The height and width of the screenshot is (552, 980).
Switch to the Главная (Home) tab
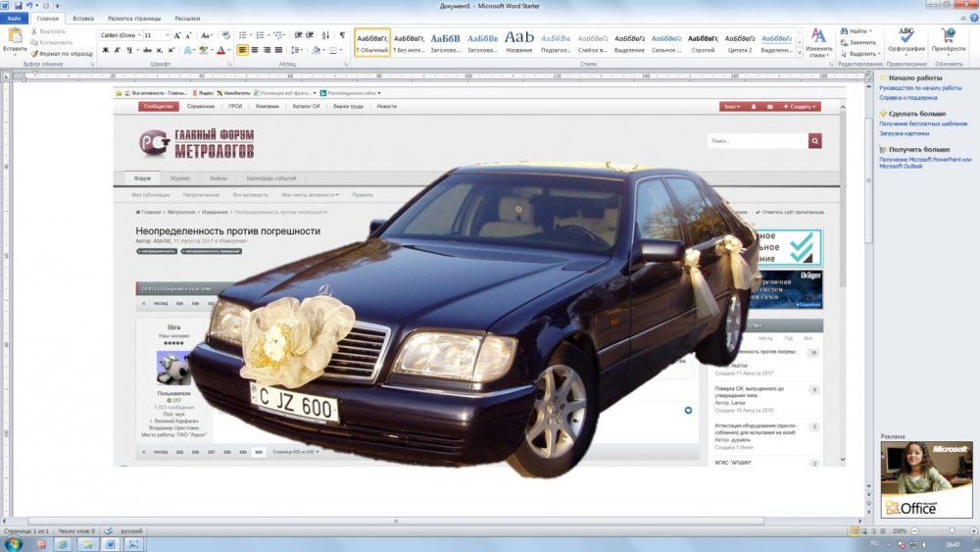click(47, 18)
